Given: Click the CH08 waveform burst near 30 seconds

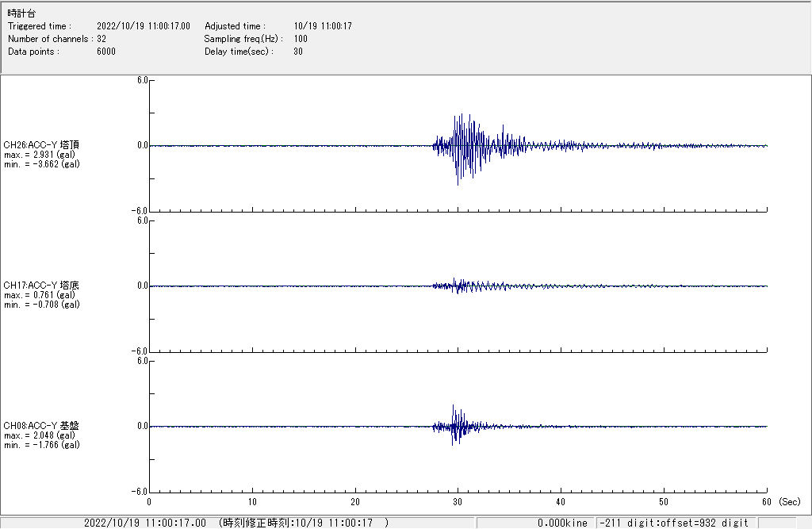Looking at the screenshot, I should (454, 426).
